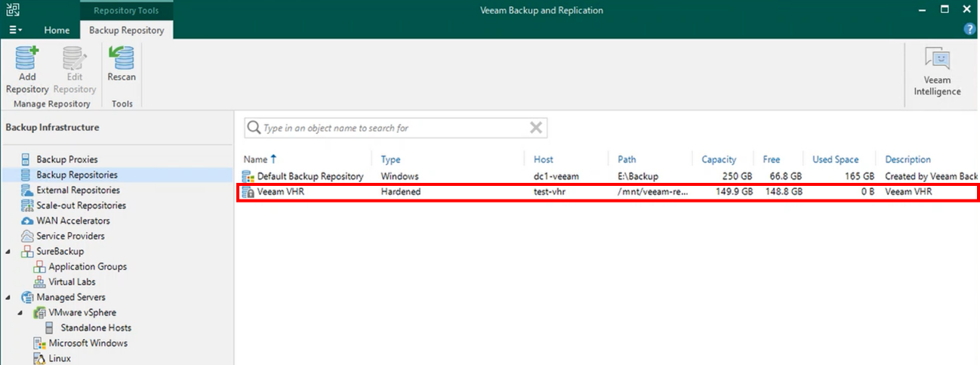Select the Scale-out Repositories icon in tree

tap(27, 206)
